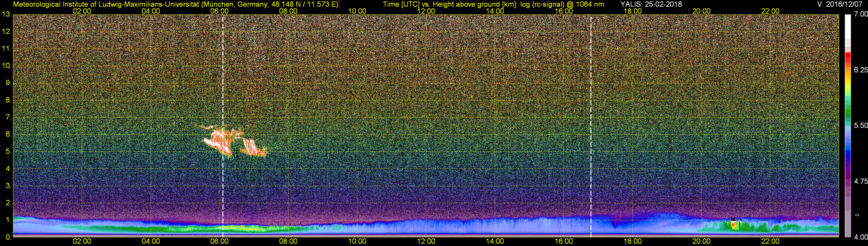
Task: Click the V: 2016/12/07 version text
Action: point(838,4)
